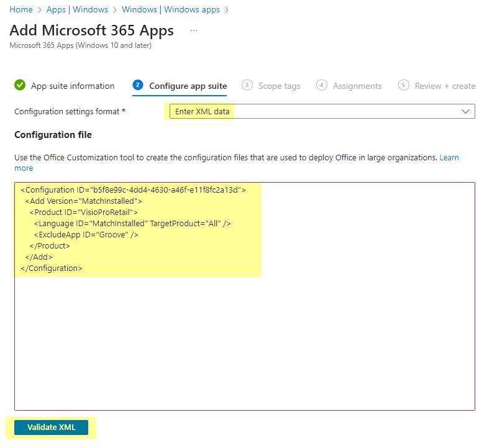
Task: Click the chevron after Windows apps breadcrumb
Action: click(227, 10)
